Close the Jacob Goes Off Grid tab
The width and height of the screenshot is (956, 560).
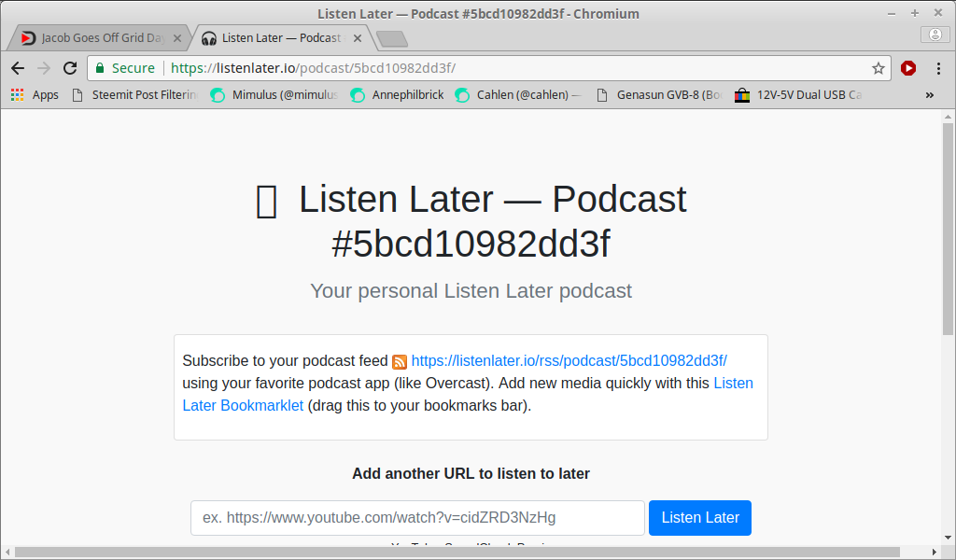pyautogui.click(x=176, y=38)
